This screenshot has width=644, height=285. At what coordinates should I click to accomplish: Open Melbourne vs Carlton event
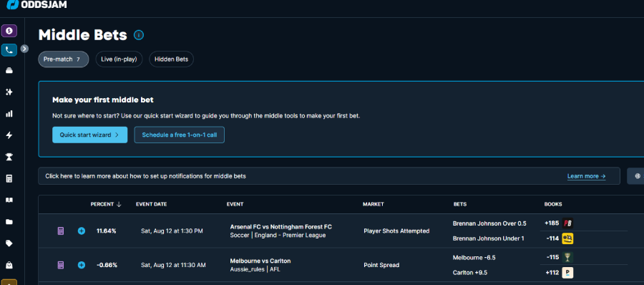[x=260, y=261]
